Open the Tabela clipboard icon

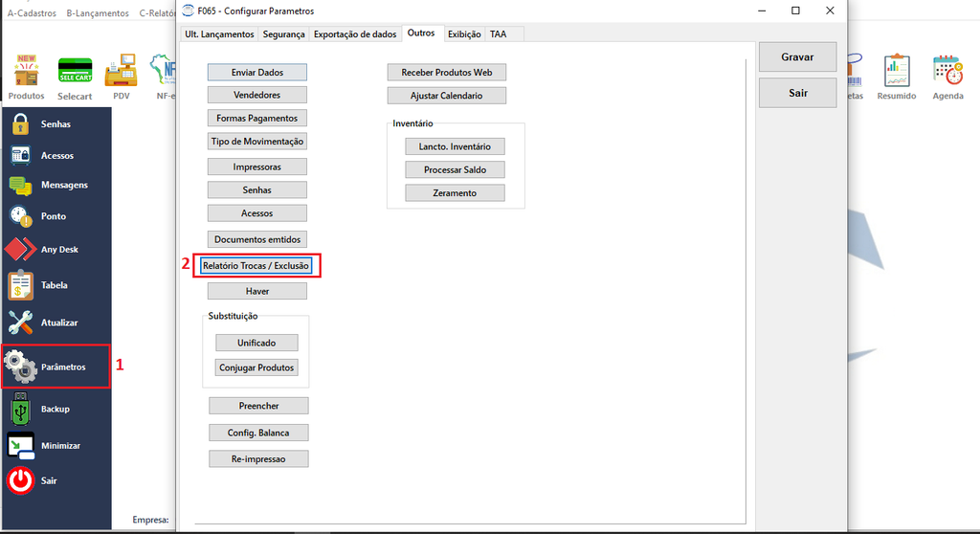(21, 285)
